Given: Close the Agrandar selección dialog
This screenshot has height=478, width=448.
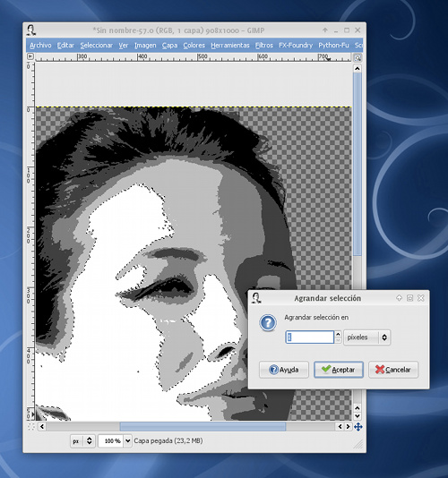Looking at the screenshot, I should pyautogui.click(x=421, y=298).
